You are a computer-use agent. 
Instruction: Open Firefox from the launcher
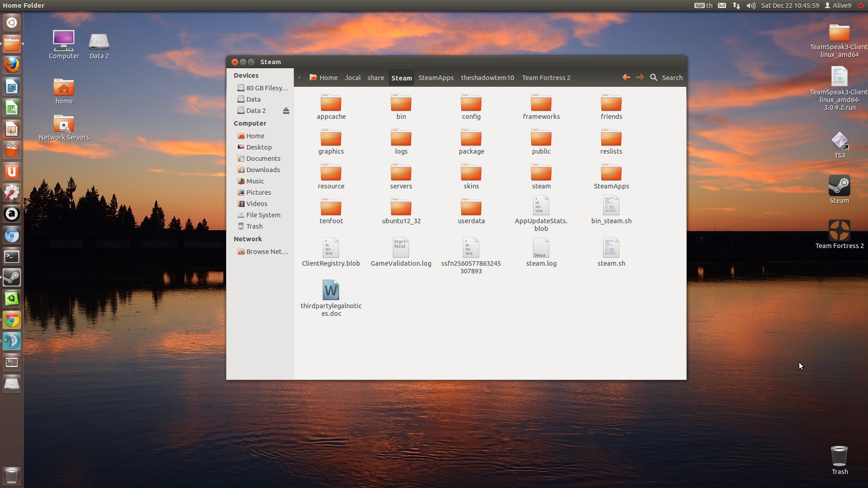pyautogui.click(x=12, y=65)
